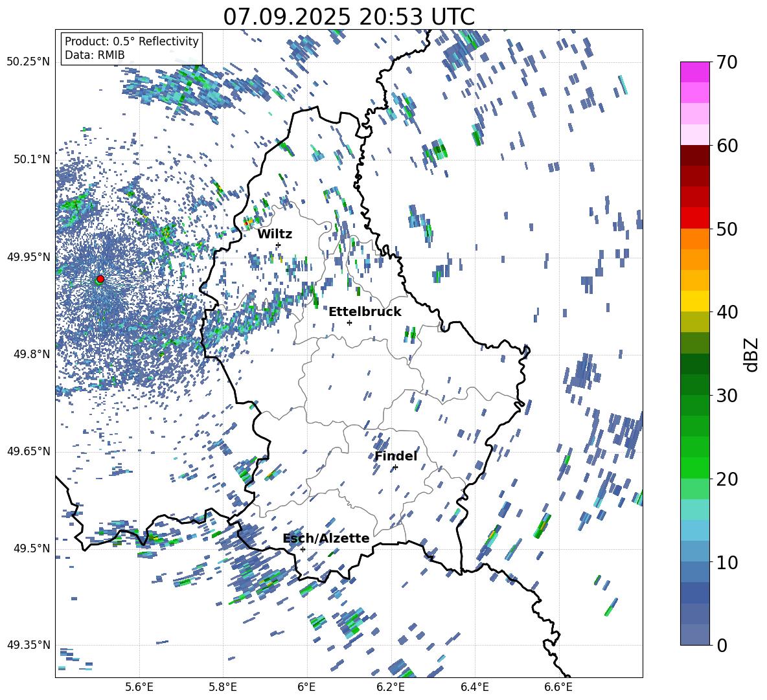The image size is (767, 700).
Task: Click the Ettelbruck station cross marker
Action: [x=349, y=322]
